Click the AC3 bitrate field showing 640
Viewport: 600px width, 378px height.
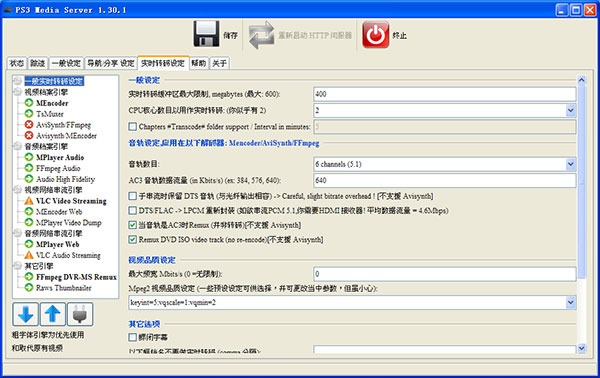click(x=445, y=181)
